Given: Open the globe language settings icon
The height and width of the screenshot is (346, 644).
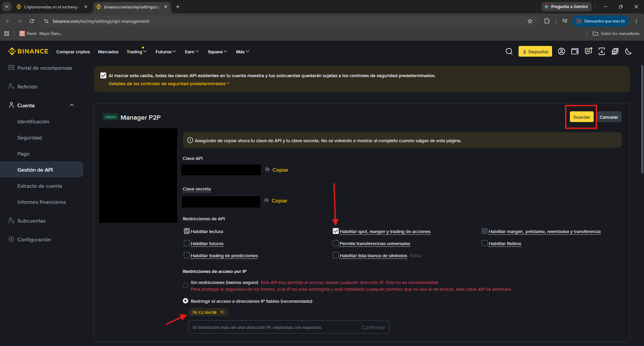Looking at the screenshot, I should tap(615, 51).
